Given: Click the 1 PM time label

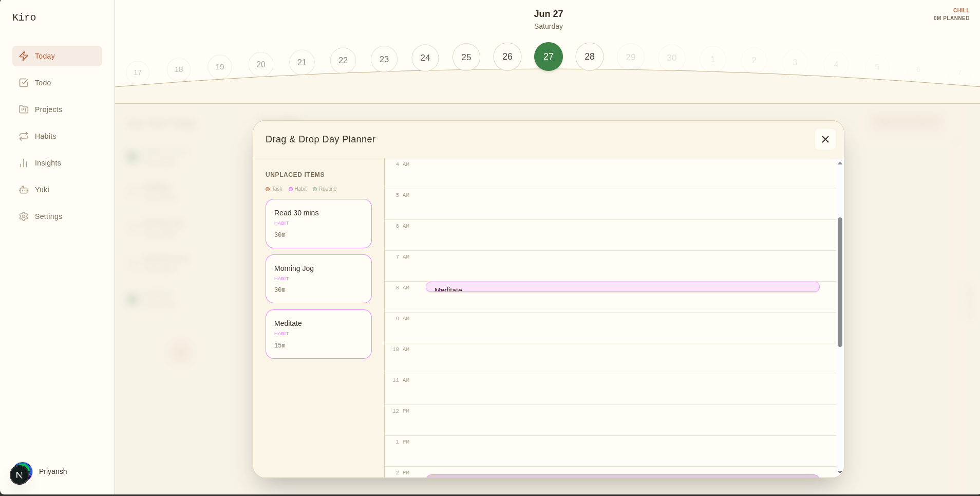Looking at the screenshot, I should (403, 442).
